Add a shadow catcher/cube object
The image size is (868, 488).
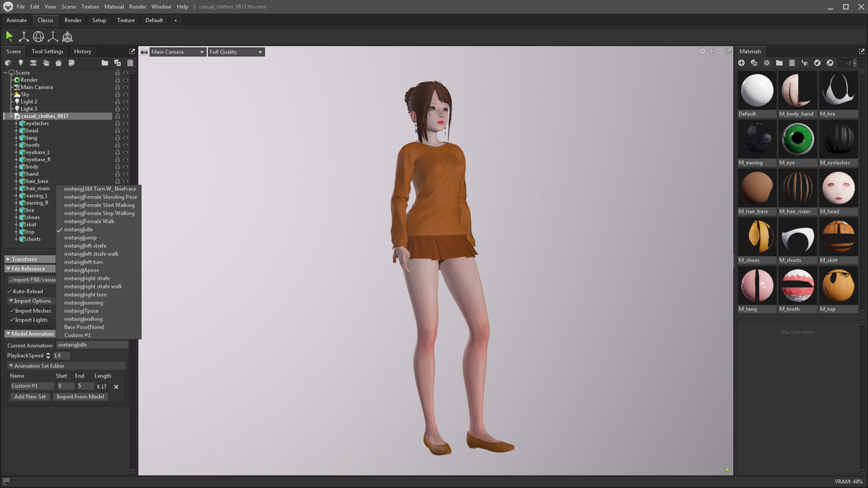(x=8, y=63)
